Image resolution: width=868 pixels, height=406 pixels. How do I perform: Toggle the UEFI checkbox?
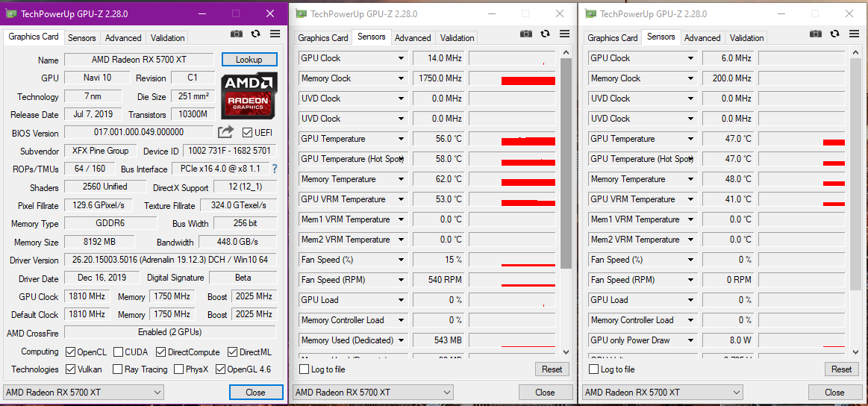tap(248, 132)
